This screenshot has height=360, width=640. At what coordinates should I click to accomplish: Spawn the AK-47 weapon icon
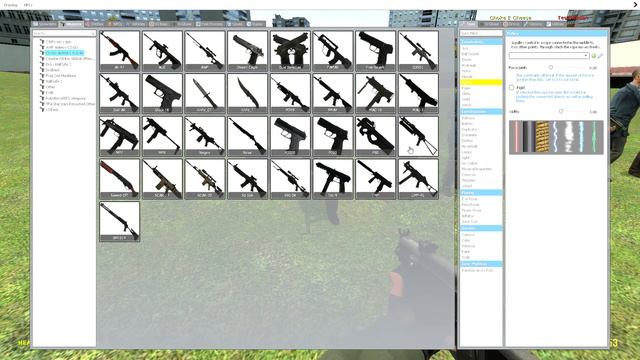point(119,51)
